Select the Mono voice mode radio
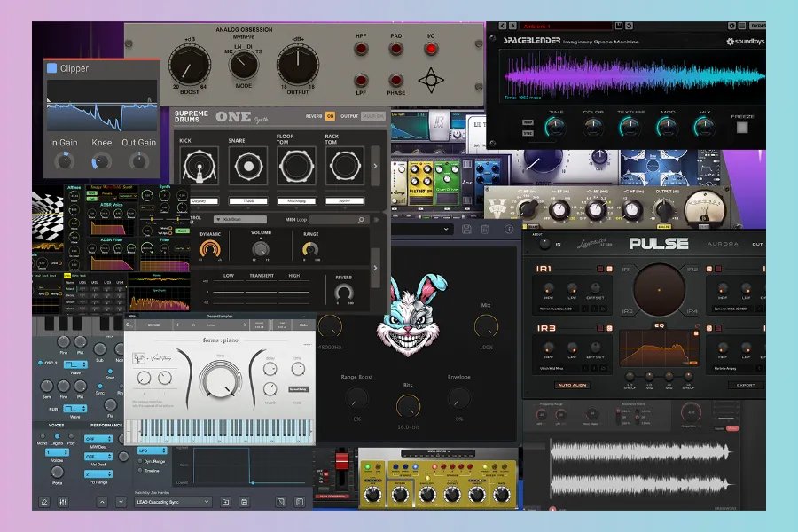Image resolution: width=798 pixels, height=532 pixels. point(43,436)
